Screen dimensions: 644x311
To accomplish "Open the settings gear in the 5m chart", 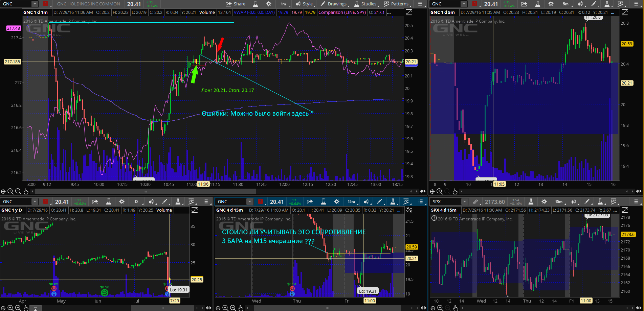I will tap(551, 4).
